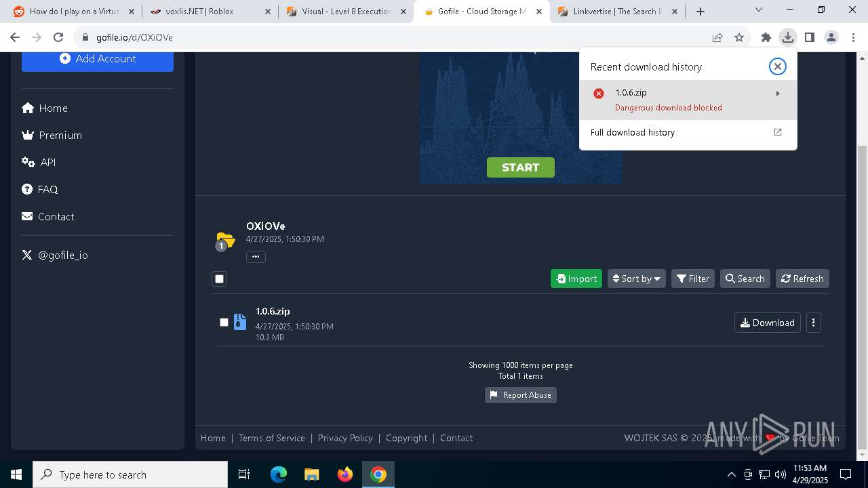
Task: Switch to the voxlis.NET Roblox tab
Action: click(x=210, y=12)
